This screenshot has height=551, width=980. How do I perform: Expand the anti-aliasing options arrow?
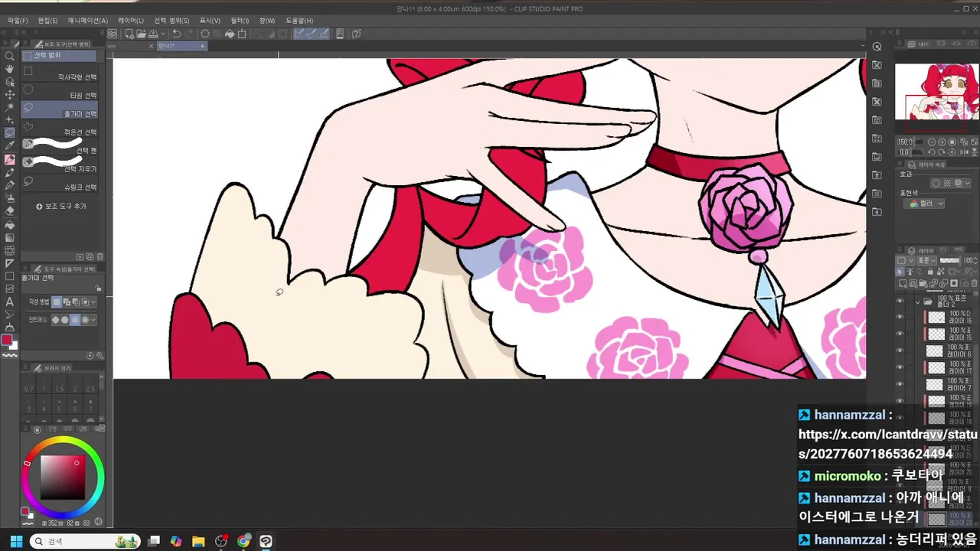click(93, 320)
